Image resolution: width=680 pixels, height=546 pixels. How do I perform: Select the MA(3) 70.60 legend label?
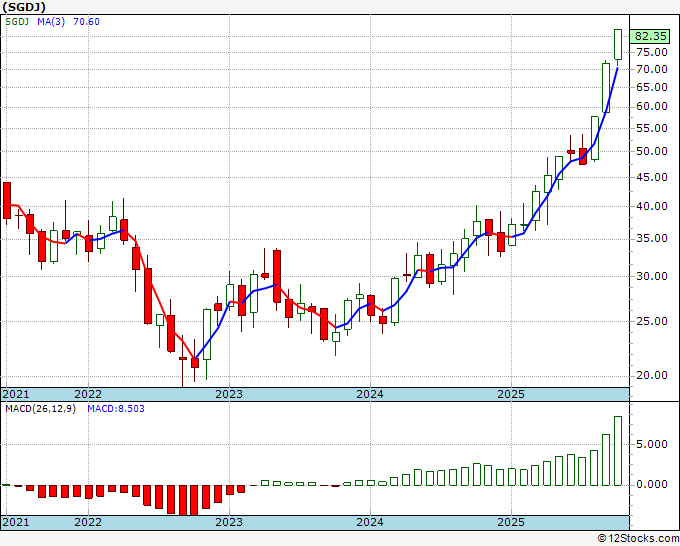68,21
